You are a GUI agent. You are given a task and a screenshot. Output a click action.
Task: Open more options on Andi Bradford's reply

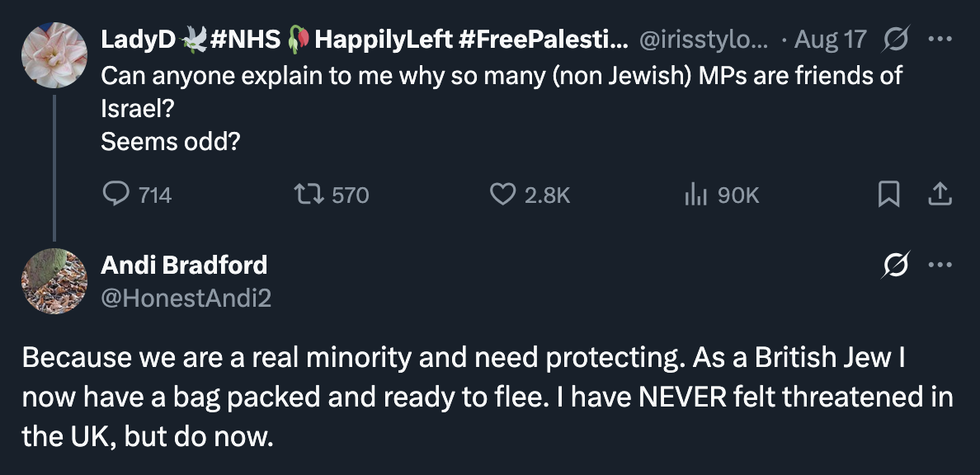940,266
